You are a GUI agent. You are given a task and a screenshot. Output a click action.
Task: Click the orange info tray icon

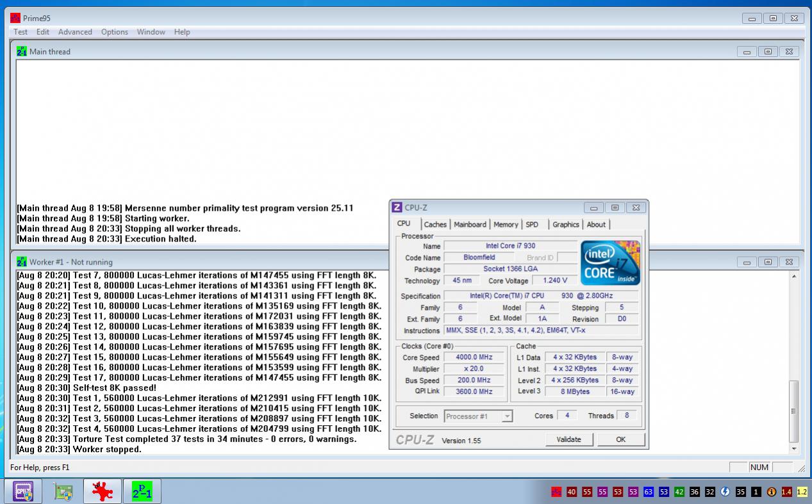pyautogui.click(x=772, y=492)
